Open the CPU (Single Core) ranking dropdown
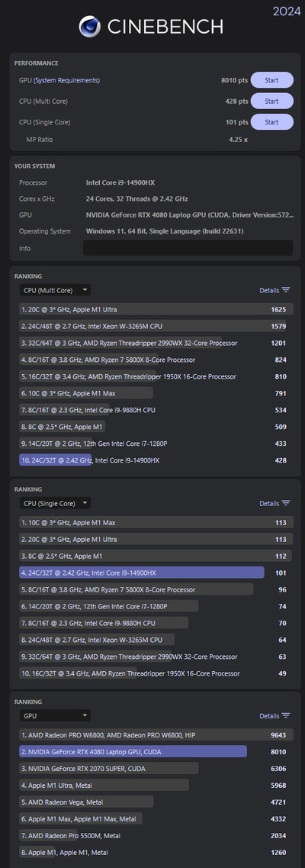305x868 pixels. click(x=55, y=503)
